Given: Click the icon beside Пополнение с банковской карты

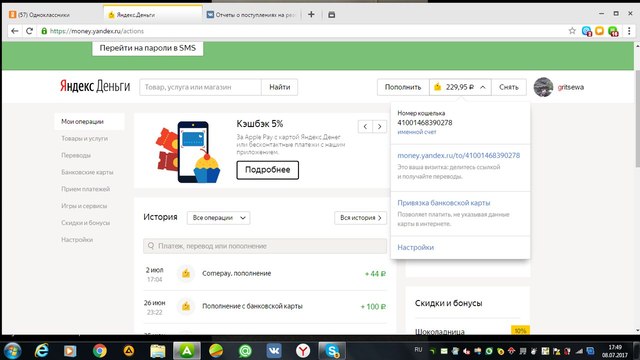Looking at the screenshot, I should tap(186, 306).
